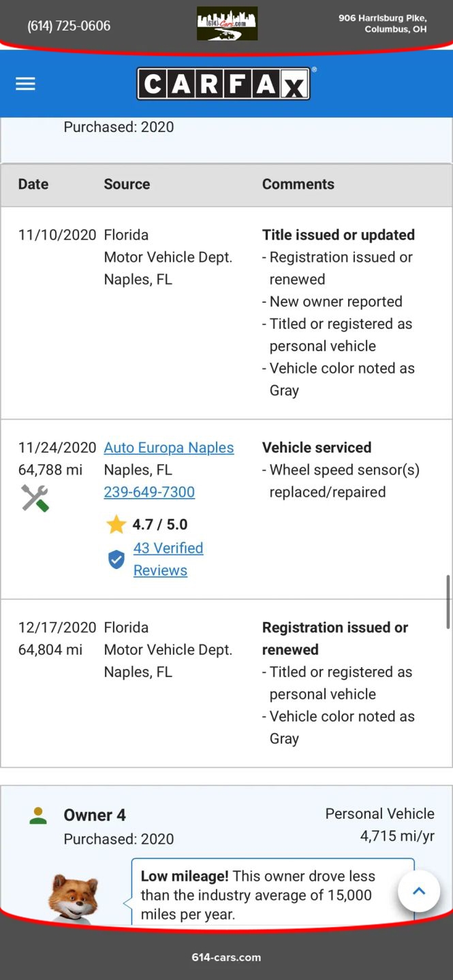The width and height of the screenshot is (453, 980).
Task: Click the Comments column header
Action: (298, 184)
